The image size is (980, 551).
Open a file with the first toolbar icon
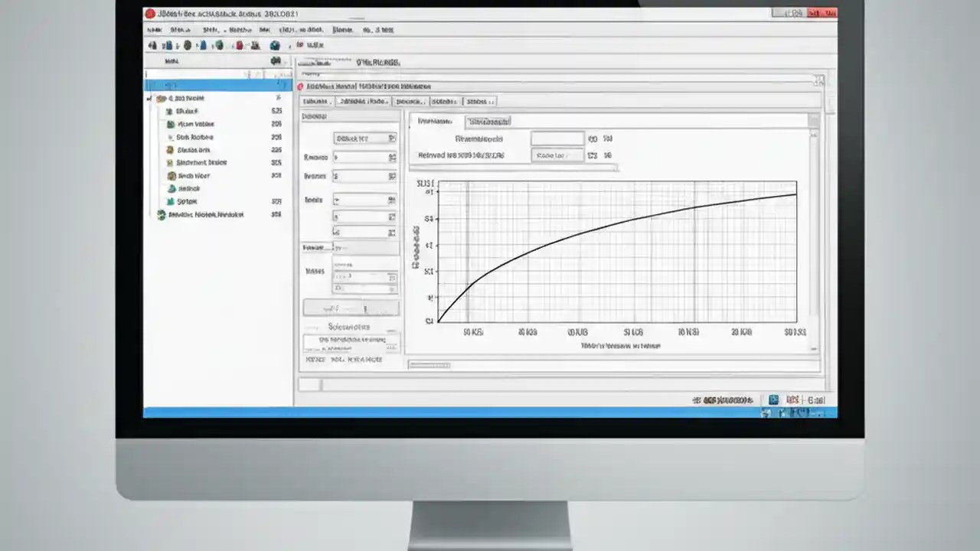[153, 45]
